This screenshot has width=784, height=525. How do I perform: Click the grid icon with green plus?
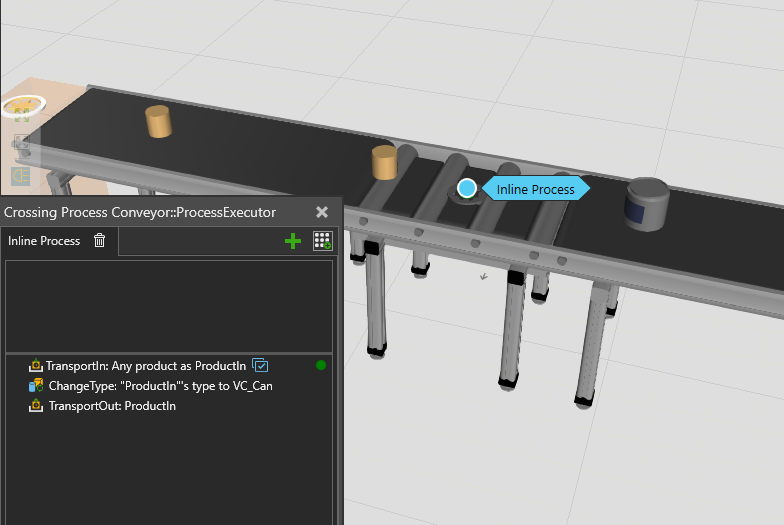(322, 241)
